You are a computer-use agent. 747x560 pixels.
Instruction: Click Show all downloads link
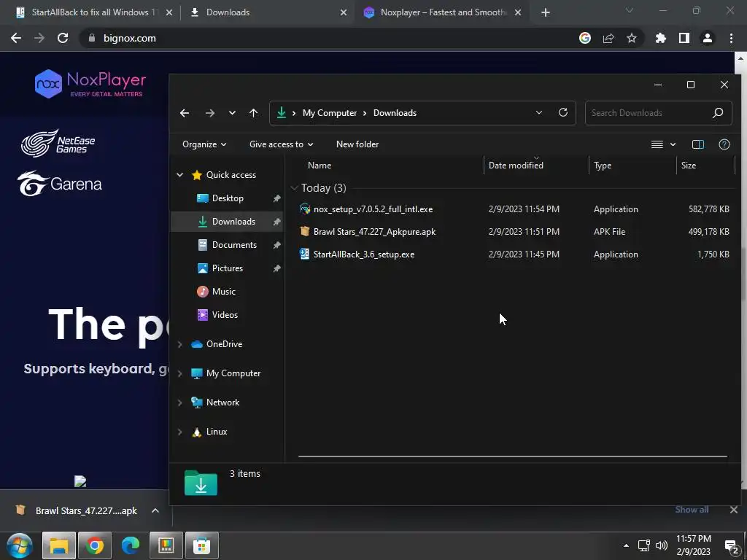coord(692,510)
